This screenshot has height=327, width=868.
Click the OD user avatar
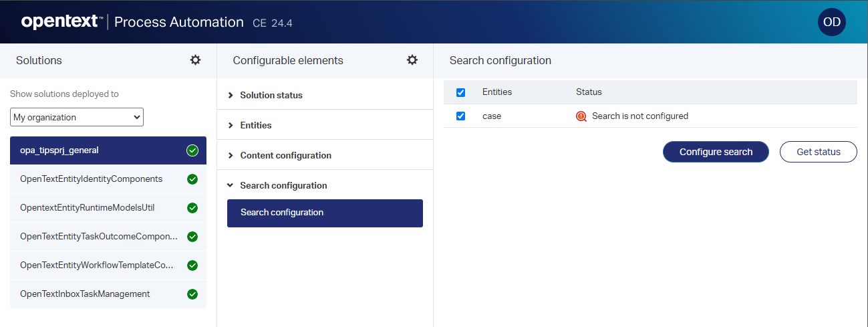tap(831, 22)
